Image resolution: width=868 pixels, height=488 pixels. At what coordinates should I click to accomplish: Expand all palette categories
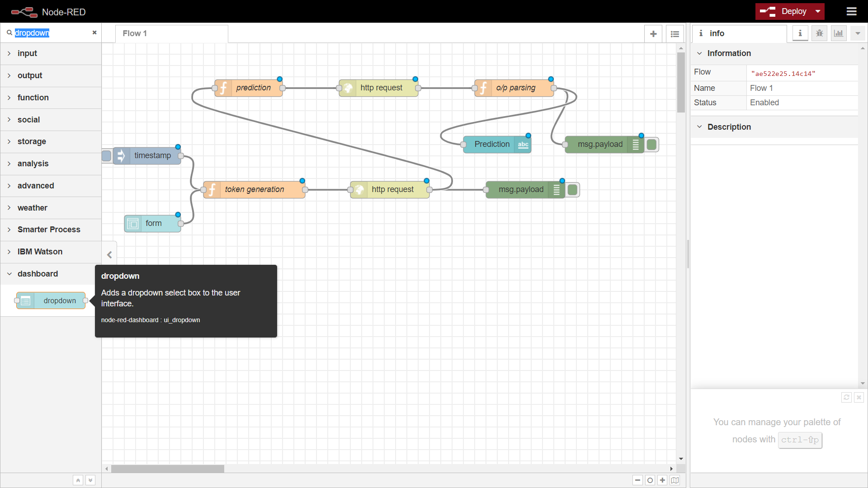point(90,480)
